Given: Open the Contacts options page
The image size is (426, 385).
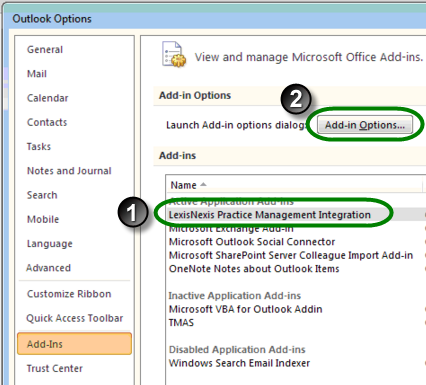Looking at the screenshot, I should 47,122.
